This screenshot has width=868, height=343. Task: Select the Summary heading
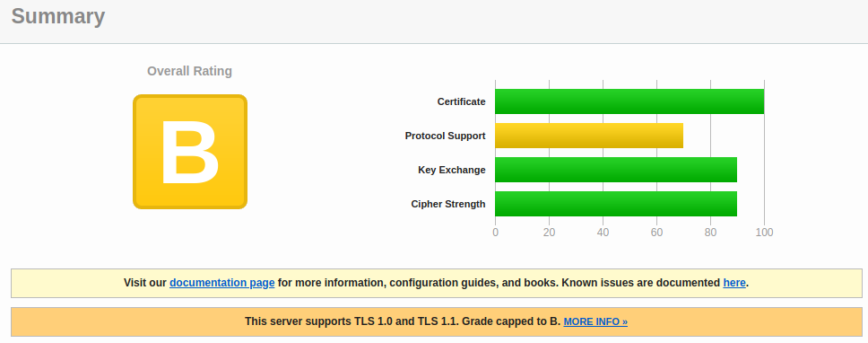pos(58,16)
